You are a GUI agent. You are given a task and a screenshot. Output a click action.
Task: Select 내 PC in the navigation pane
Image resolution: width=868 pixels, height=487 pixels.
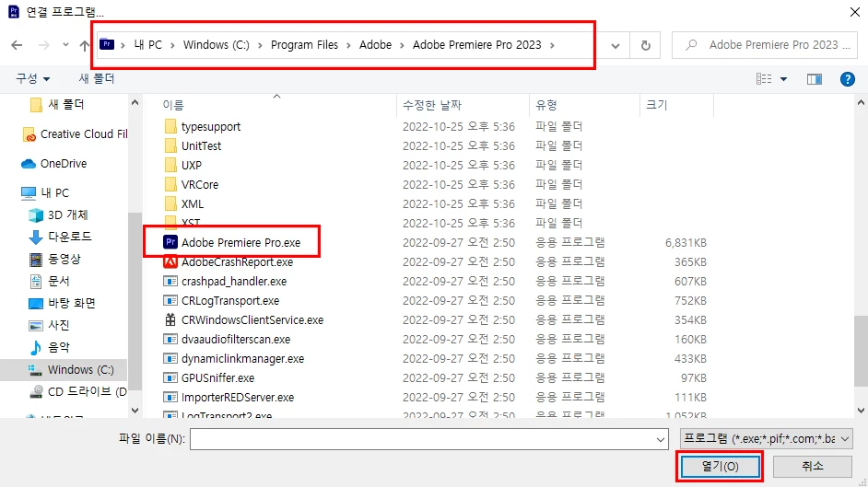(x=45, y=193)
